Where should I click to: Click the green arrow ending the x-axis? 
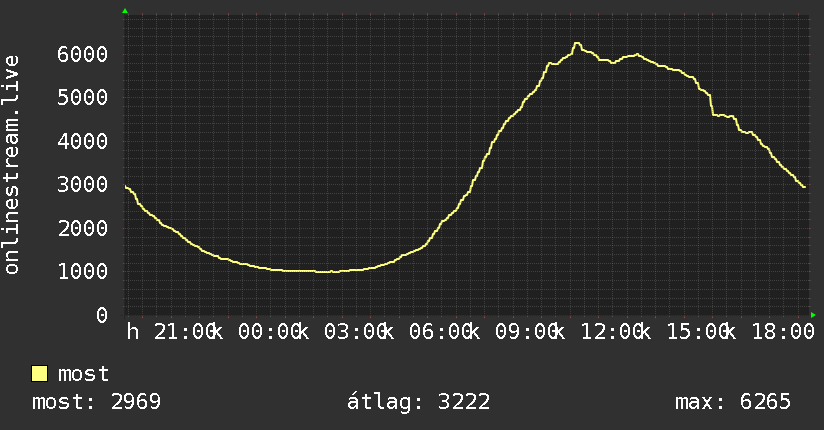coord(813,315)
